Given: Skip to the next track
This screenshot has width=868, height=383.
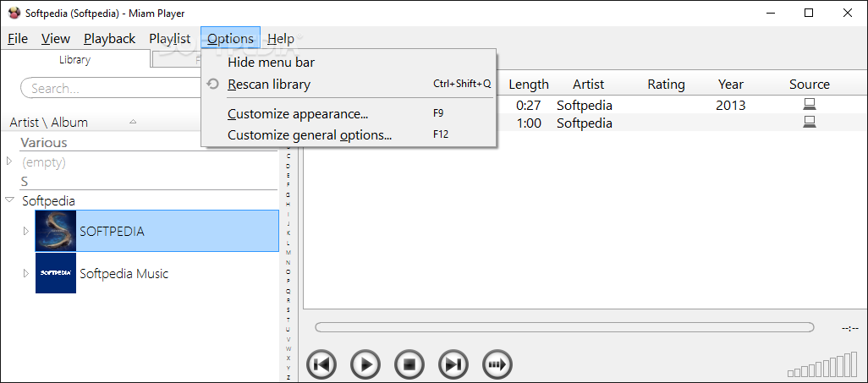Looking at the screenshot, I should click(x=453, y=364).
